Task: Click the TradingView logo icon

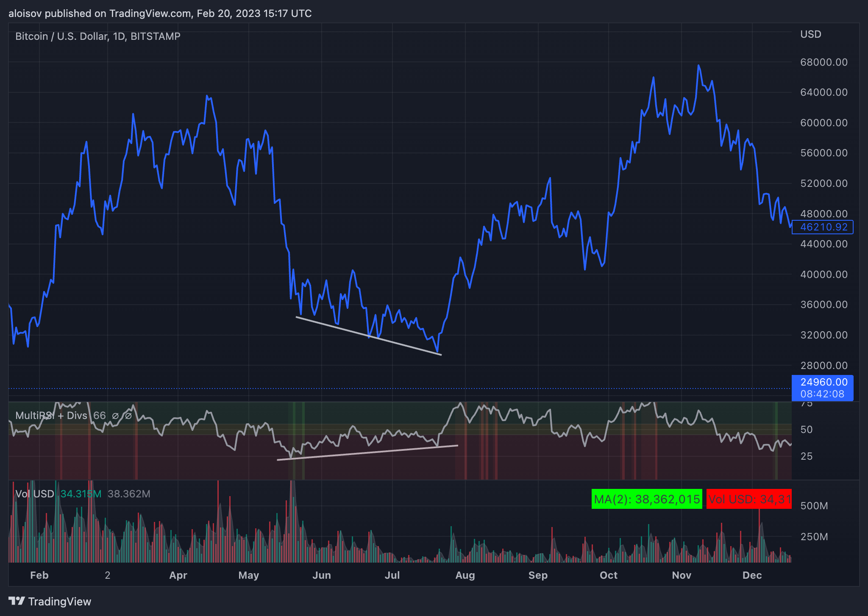Action: point(17,601)
